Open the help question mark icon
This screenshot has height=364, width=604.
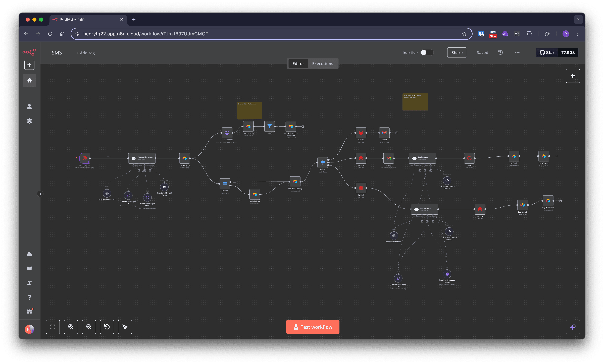tap(29, 297)
